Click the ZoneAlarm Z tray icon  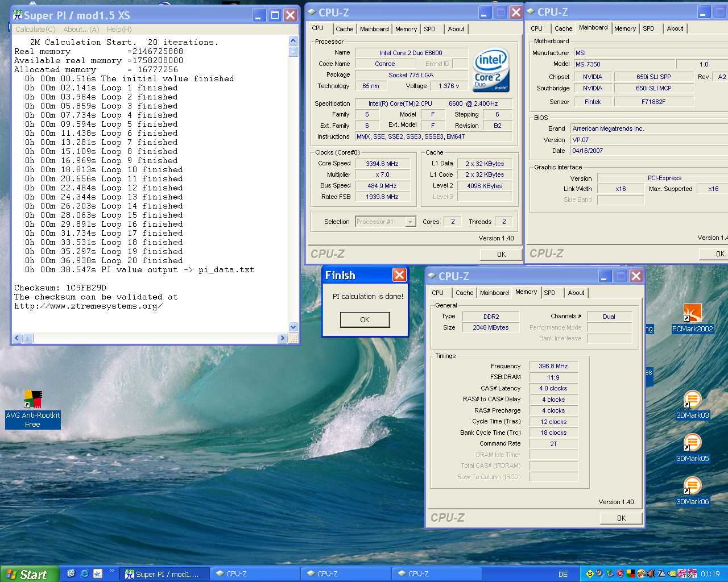661,573
